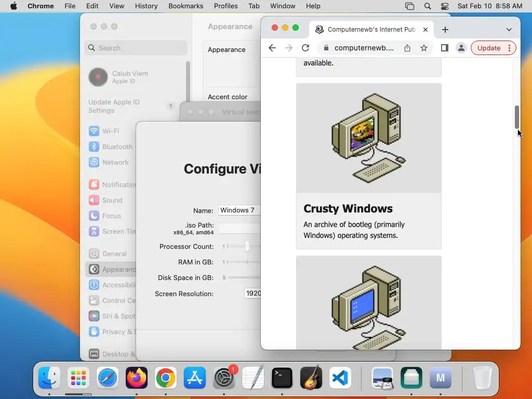This screenshot has height=399, width=532.
Task: Open the Screen Resolution dropdown
Action: 252,294
